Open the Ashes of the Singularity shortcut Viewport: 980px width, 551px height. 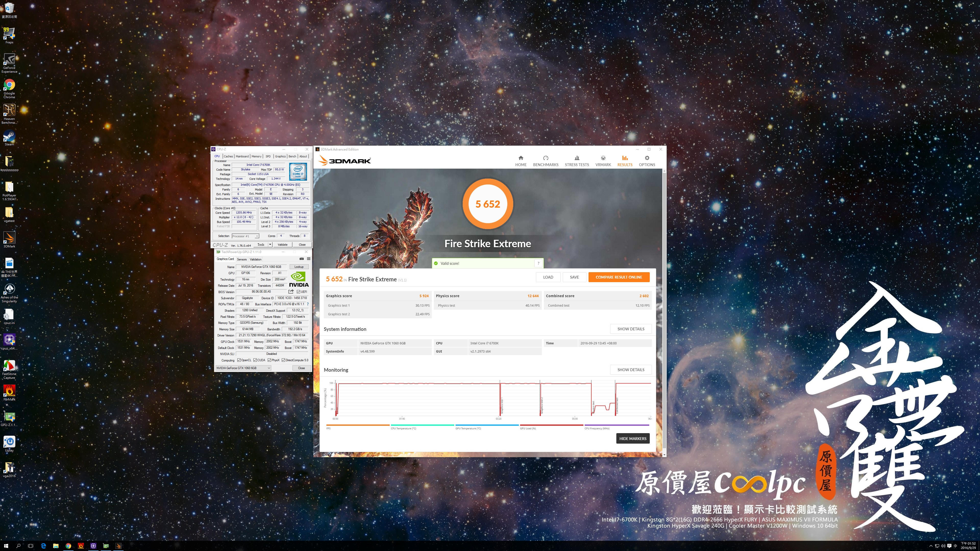pos(9,293)
